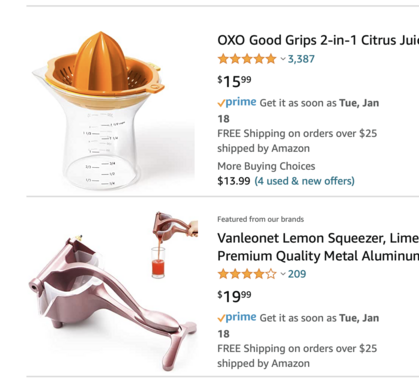
Task: Click the prime logo under $15.99
Action: (x=237, y=102)
